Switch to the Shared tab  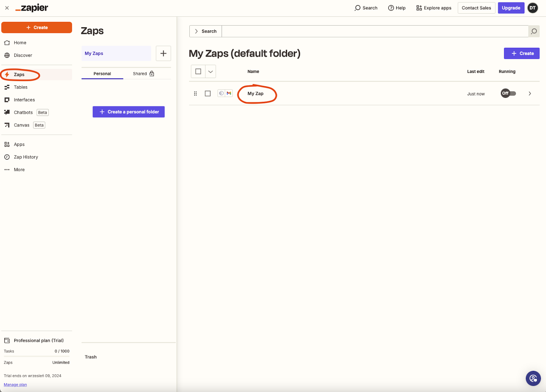click(144, 74)
